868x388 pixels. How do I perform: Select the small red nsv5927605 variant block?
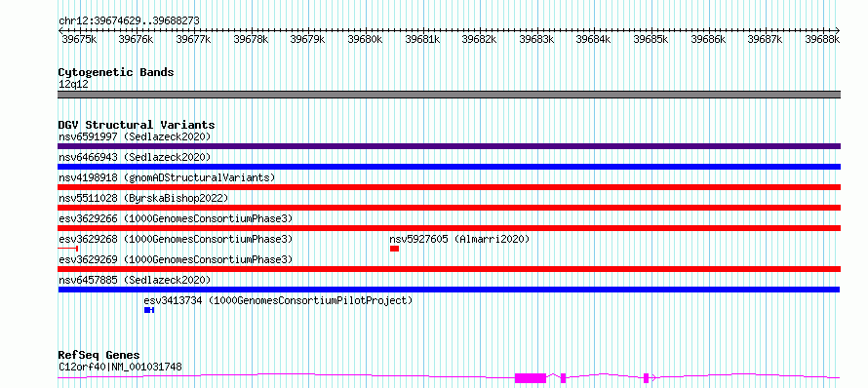394,249
